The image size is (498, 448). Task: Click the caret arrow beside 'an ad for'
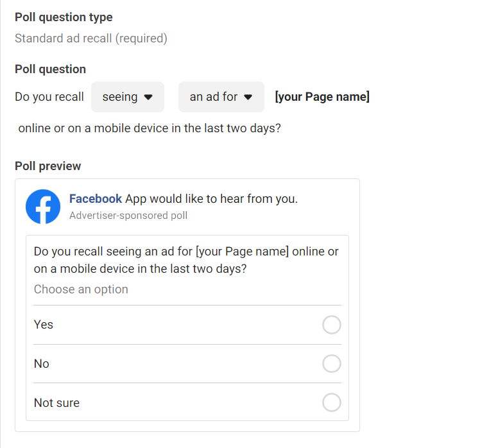point(248,97)
